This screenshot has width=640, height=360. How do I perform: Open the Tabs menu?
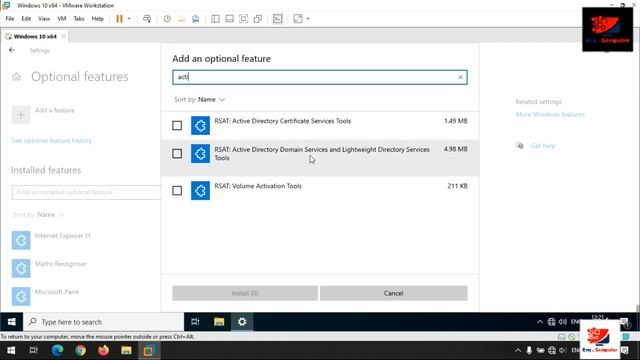coord(79,19)
